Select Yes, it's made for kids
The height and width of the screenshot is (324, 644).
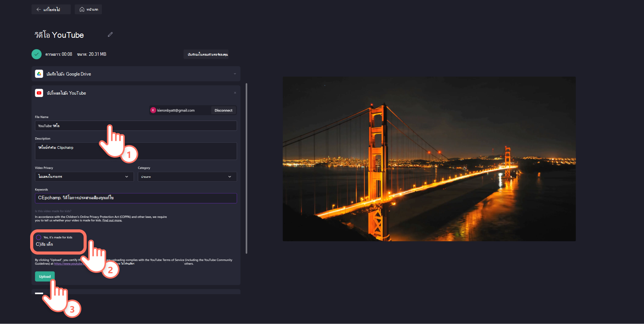(39, 237)
